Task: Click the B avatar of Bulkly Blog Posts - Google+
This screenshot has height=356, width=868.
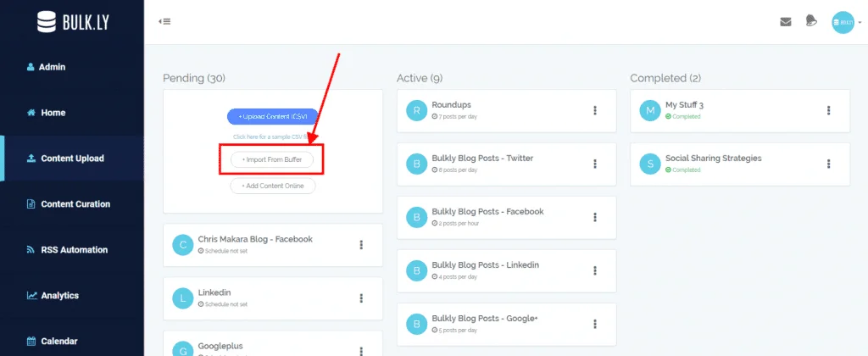Action: (x=416, y=324)
